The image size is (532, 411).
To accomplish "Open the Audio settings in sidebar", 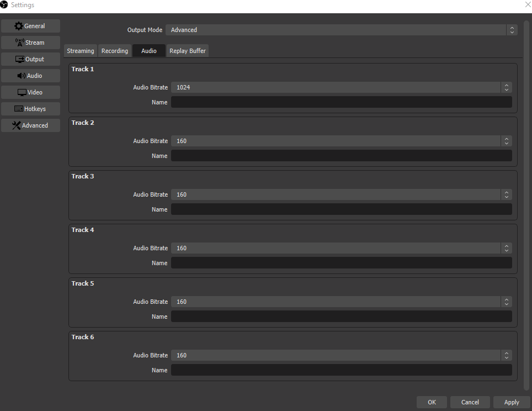I will tap(30, 76).
